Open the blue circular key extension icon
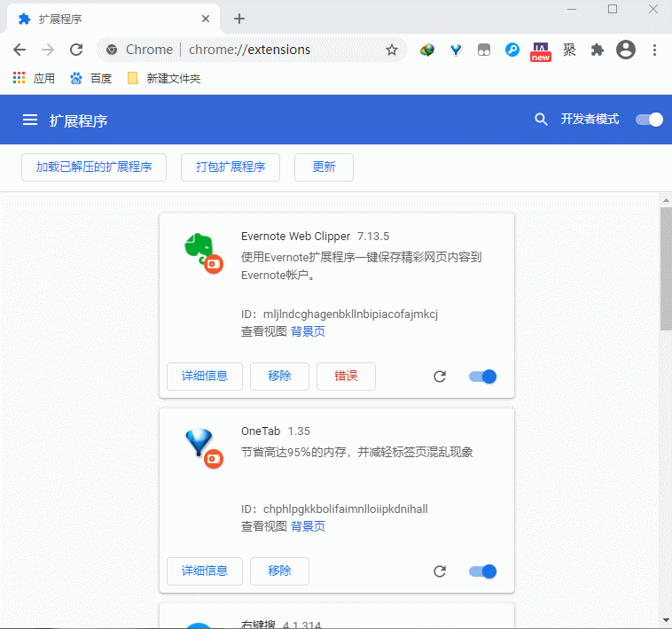Screen dimensions: 672x629 pos(512,50)
